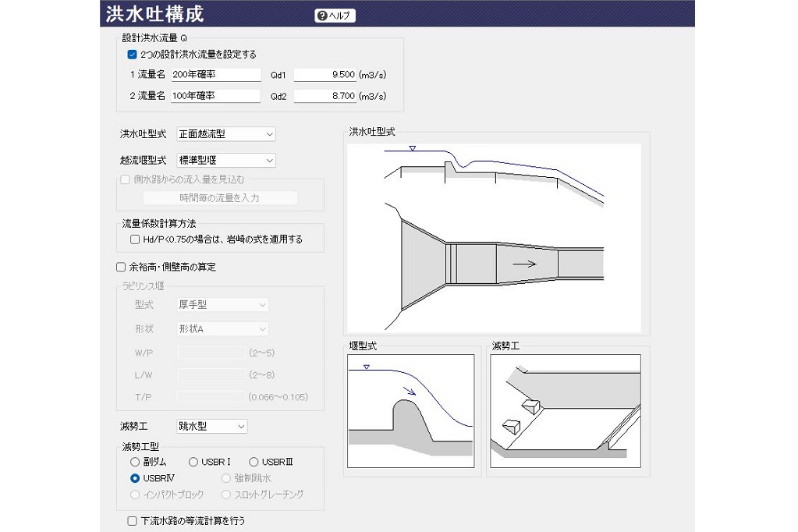Toggle 2つの設計洪水流量を設定する checkbox
The width and height of the screenshot is (798, 532).
click(x=133, y=55)
